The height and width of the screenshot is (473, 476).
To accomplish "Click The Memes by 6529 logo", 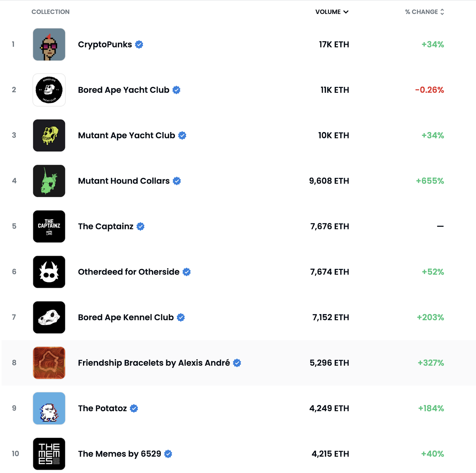I will pos(49,454).
